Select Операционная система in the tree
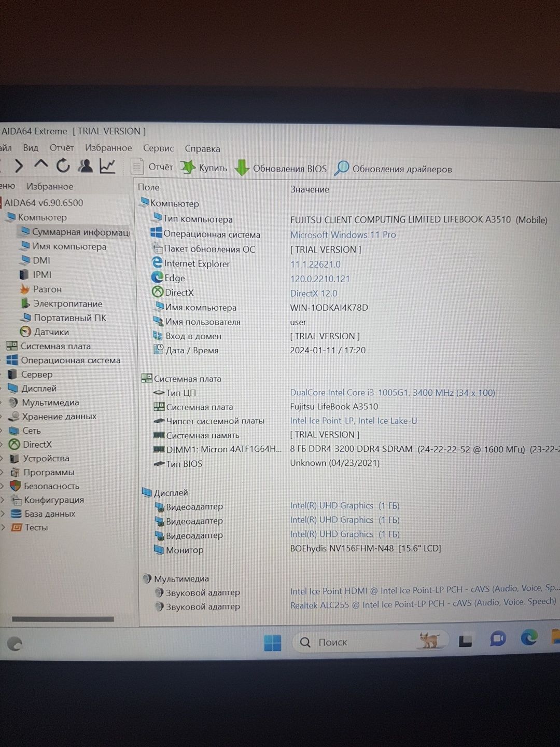560x747 pixels. click(63, 360)
